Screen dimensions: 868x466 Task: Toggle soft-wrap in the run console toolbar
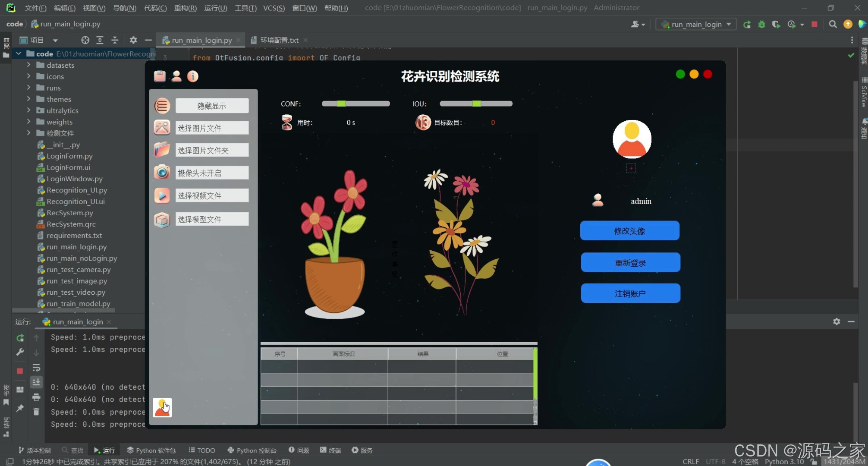(x=36, y=367)
